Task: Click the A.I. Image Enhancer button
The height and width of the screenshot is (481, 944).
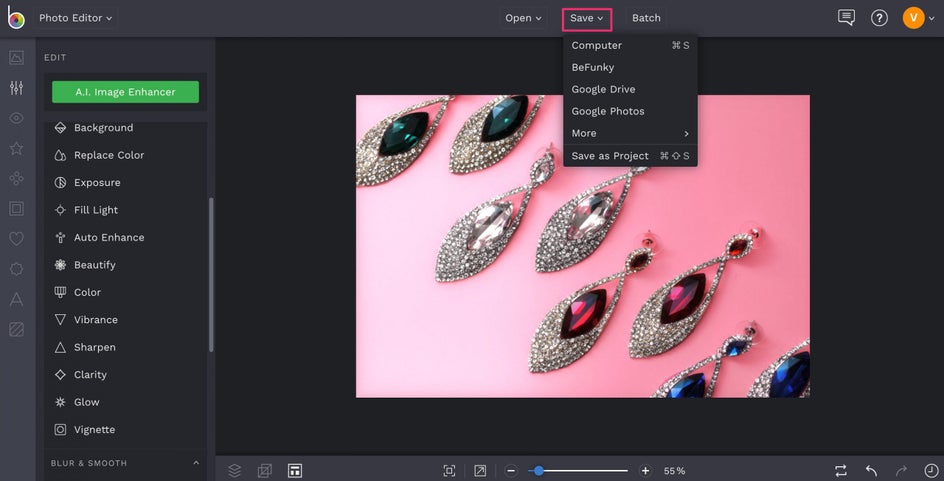Action: [125, 92]
